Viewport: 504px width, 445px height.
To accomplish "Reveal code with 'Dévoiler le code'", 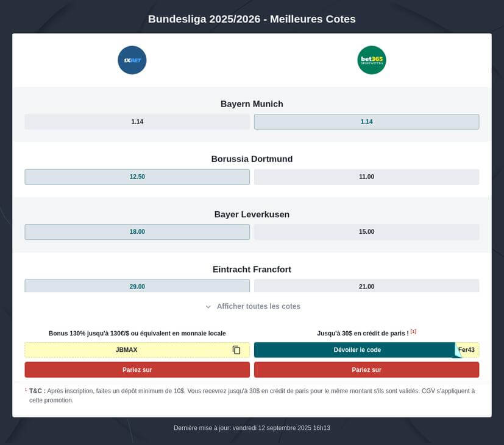I will 357,350.
